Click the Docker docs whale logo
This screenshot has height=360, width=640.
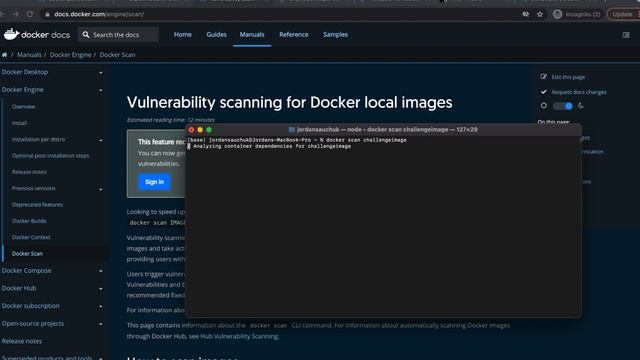point(11,34)
